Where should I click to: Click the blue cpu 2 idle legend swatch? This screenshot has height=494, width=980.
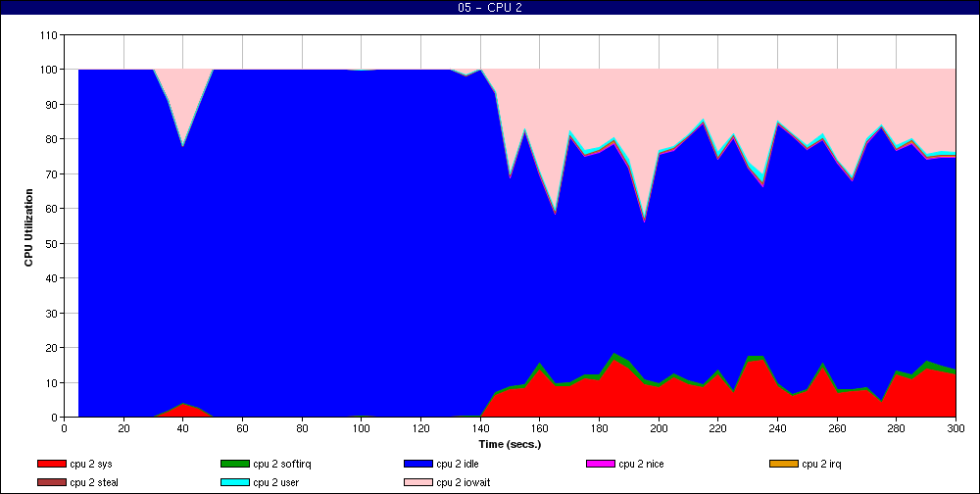[418, 464]
